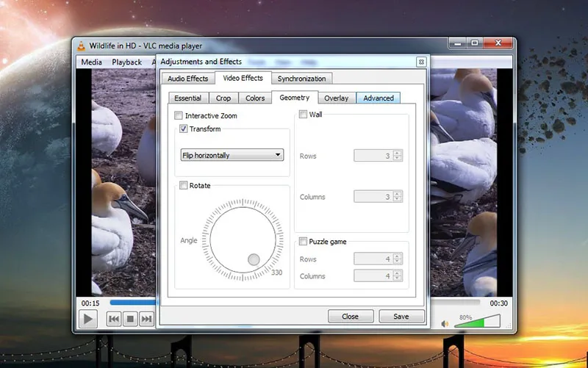Mute audio using the speaker icon
Image resolution: width=588 pixels, height=368 pixels.
pyautogui.click(x=445, y=323)
